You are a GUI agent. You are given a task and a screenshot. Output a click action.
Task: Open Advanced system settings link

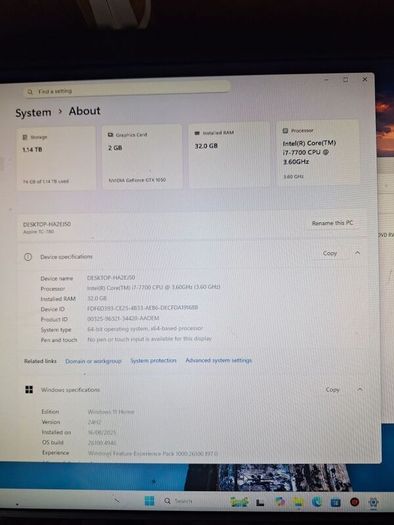pyautogui.click(x=219, y=360)
